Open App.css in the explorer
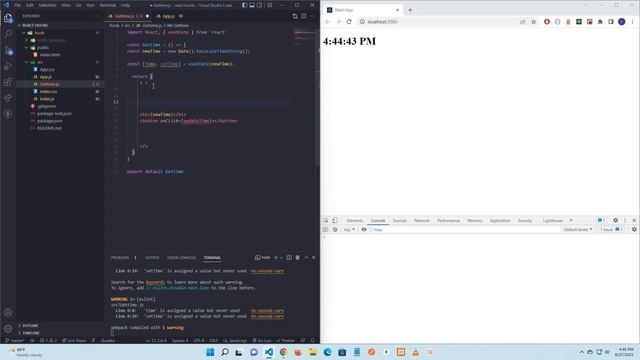The width and height of the screenshot is (640, 360). (x=47, y=69)
